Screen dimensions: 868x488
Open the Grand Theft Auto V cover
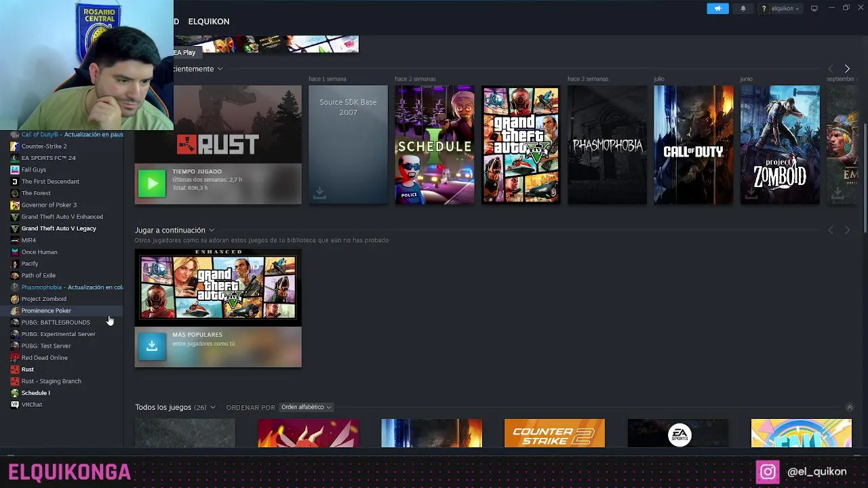click(521, 144)
